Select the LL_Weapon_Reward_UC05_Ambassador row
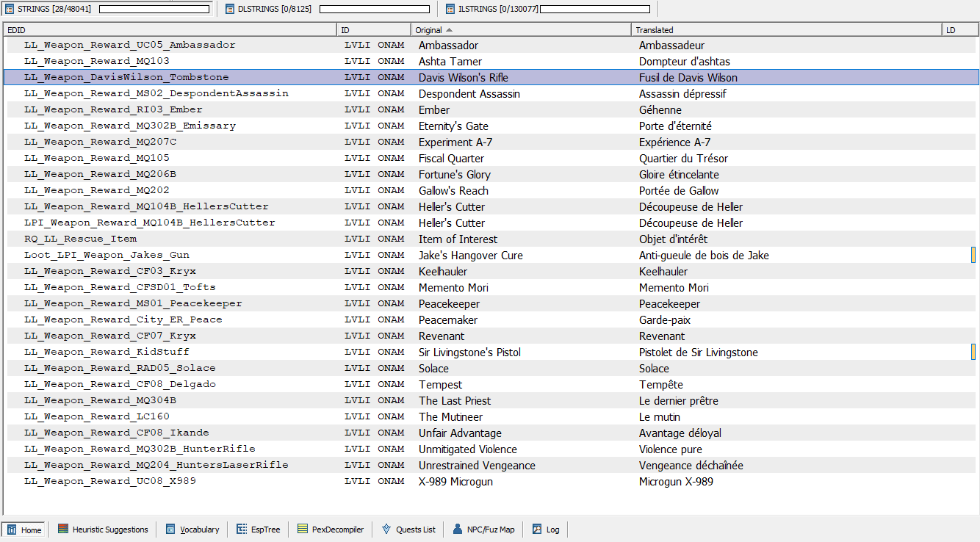 (x=491, y=45)
